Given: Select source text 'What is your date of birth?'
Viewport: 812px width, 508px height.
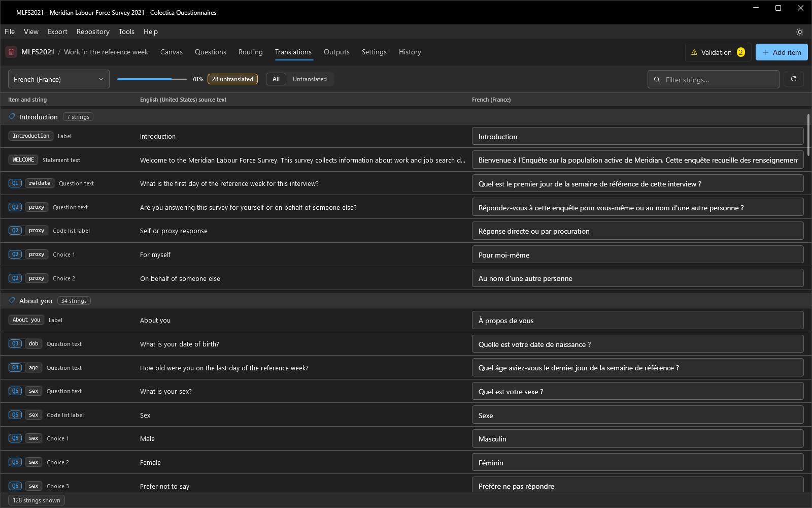Looking at the screenshot, I should pyautogui.click(x=180, y=344).
